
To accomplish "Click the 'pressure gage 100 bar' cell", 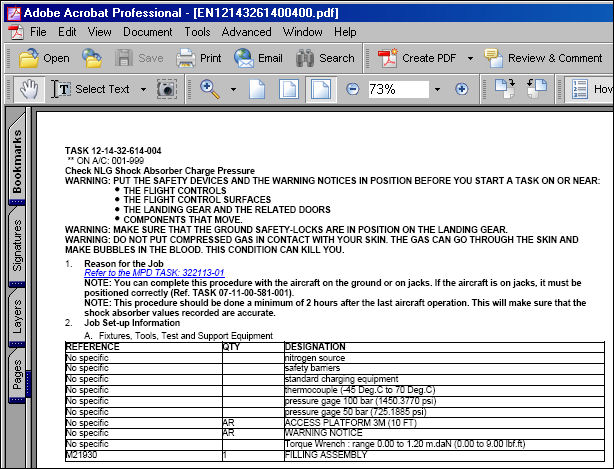I will tap(444, 401).
